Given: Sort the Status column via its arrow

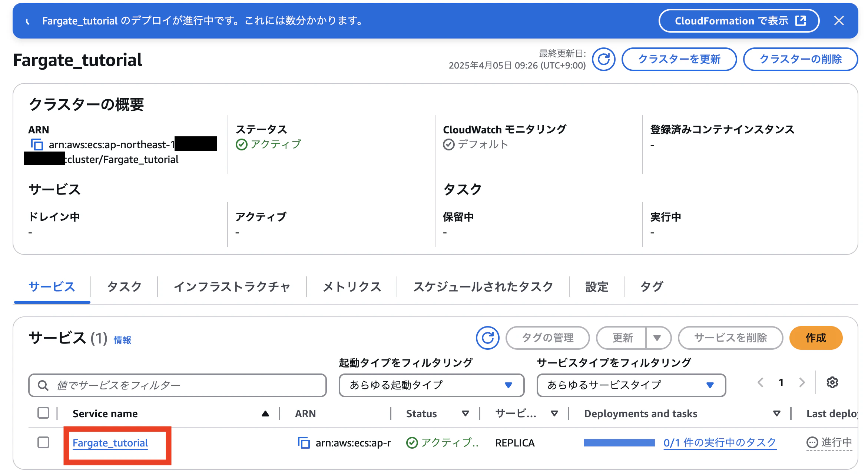Looking at the screenshot, I should pyautogui.click(x=466, y=413).
